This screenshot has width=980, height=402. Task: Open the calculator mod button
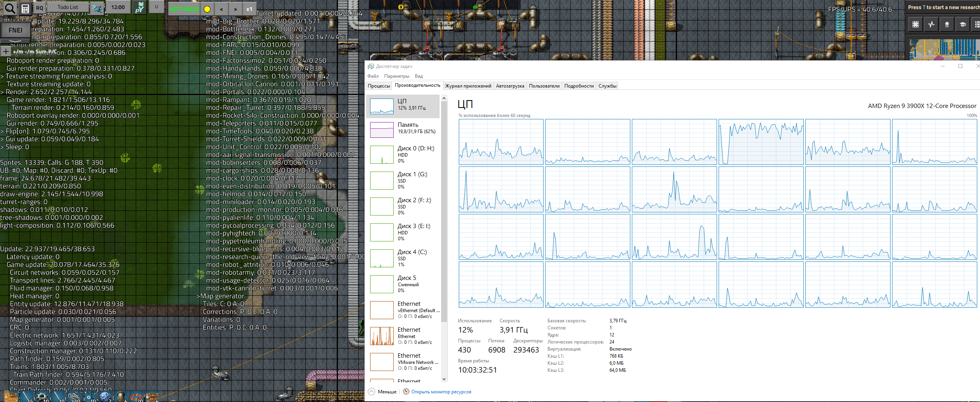coord(25,8)
